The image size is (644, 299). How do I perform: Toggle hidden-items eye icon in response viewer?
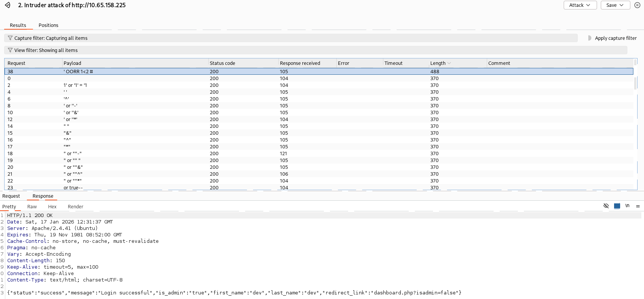pos(606,206)
